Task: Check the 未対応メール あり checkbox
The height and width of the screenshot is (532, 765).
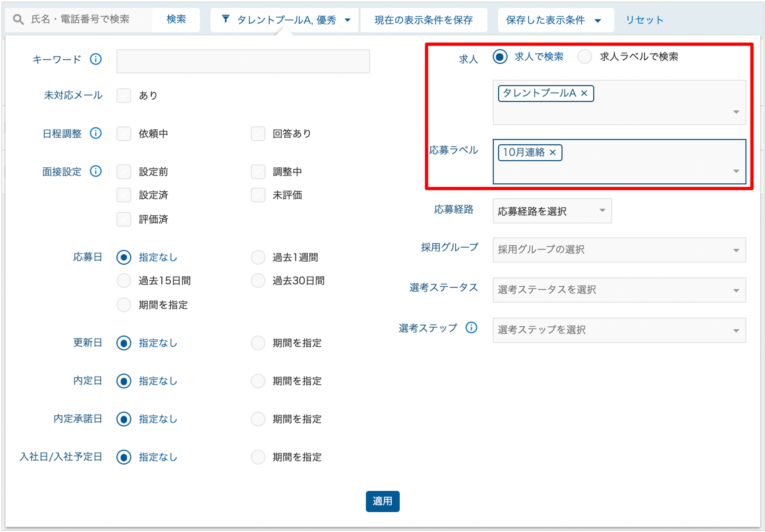Action: coord(124,95)
